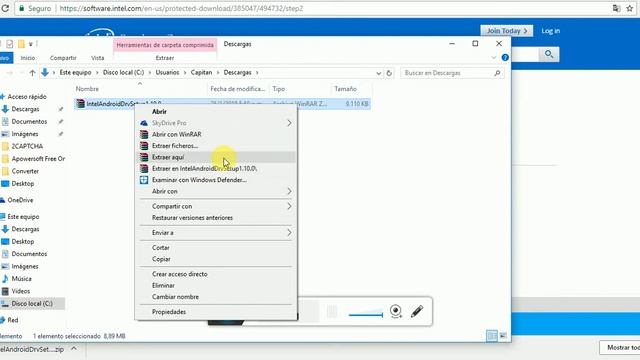Sort by Tipo column header
Screen dimensions: 640x360
[x=300, y=89]
